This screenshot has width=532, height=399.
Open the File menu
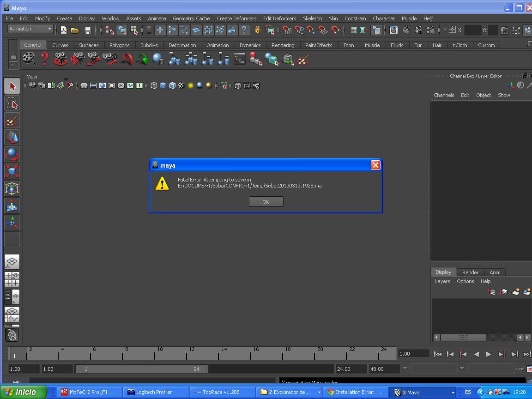[9, 18]
